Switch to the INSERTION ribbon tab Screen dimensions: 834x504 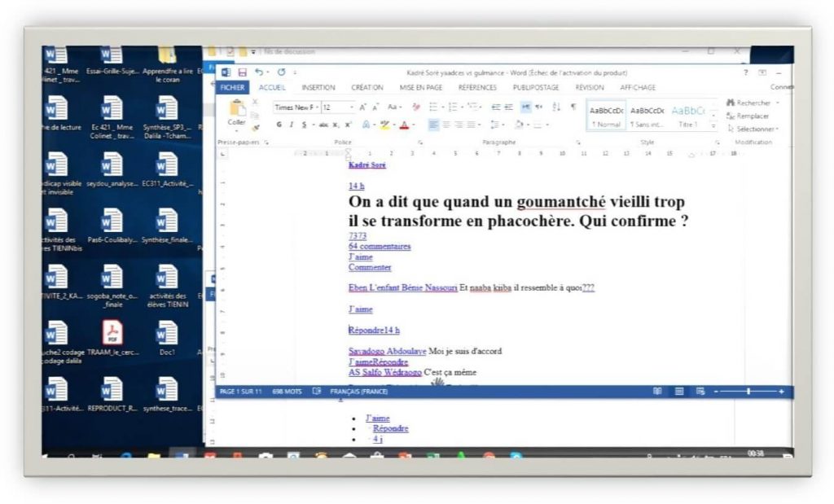[318, 87]
